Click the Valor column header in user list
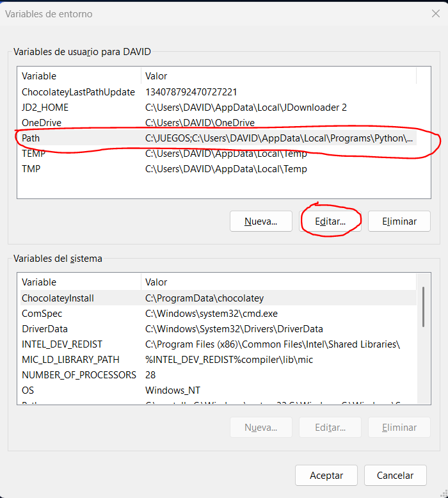The height and width of the screenshot is (498, 448). 278,76
